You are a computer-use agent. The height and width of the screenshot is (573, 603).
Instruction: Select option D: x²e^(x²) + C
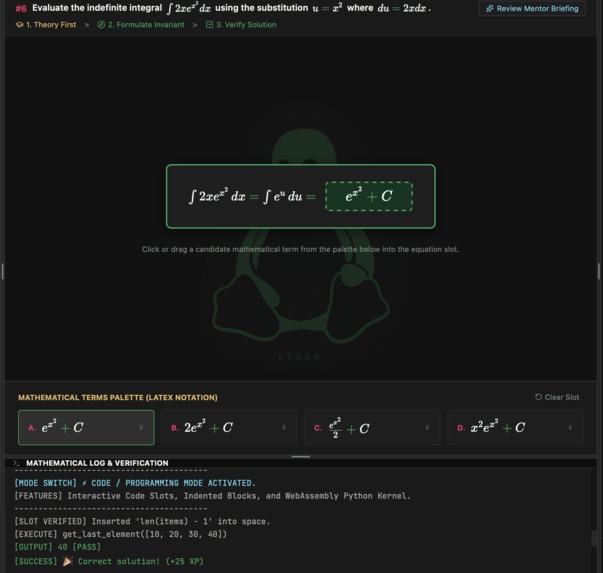515,428
